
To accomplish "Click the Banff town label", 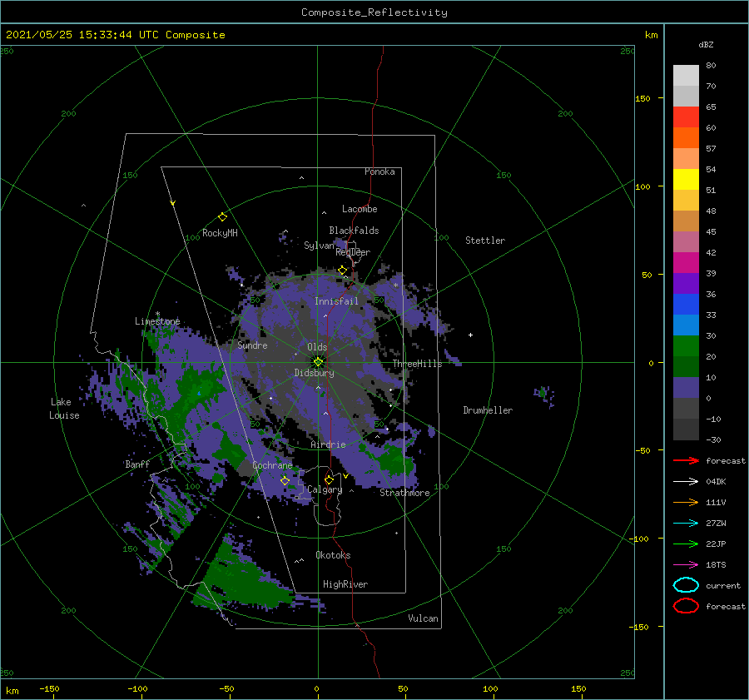I will [x=137, y=464].
